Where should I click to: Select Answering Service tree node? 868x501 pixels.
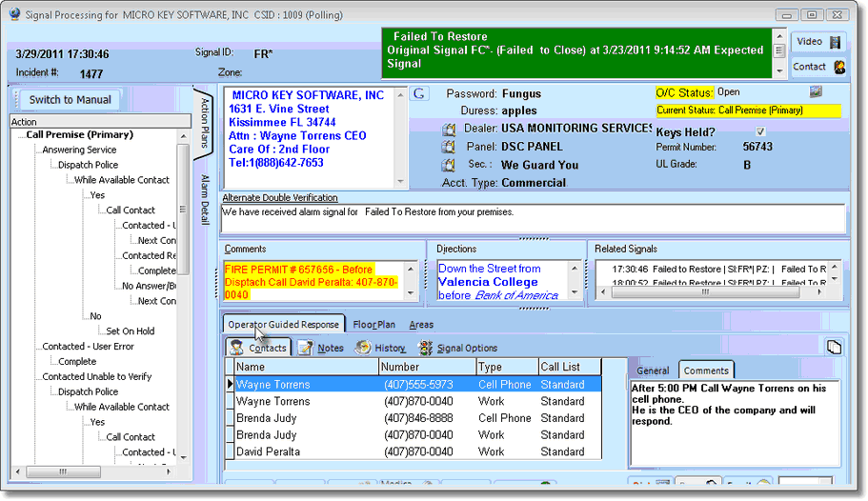pos(79,150)
